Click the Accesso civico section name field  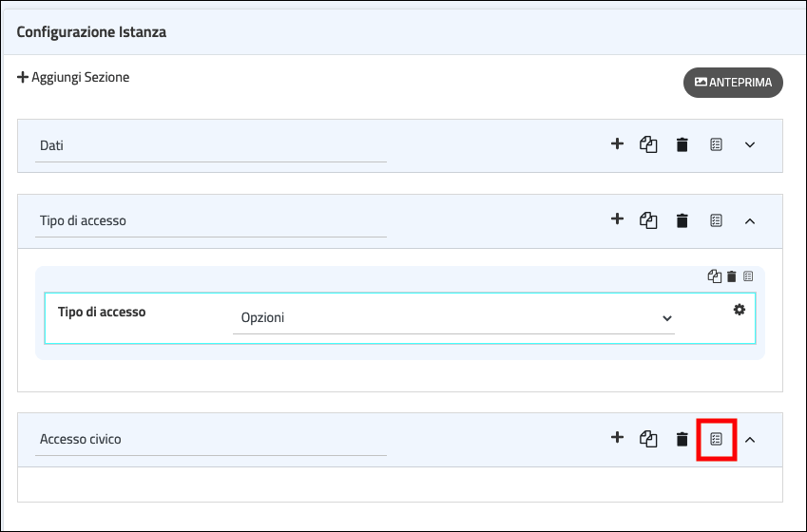[210, 439]
